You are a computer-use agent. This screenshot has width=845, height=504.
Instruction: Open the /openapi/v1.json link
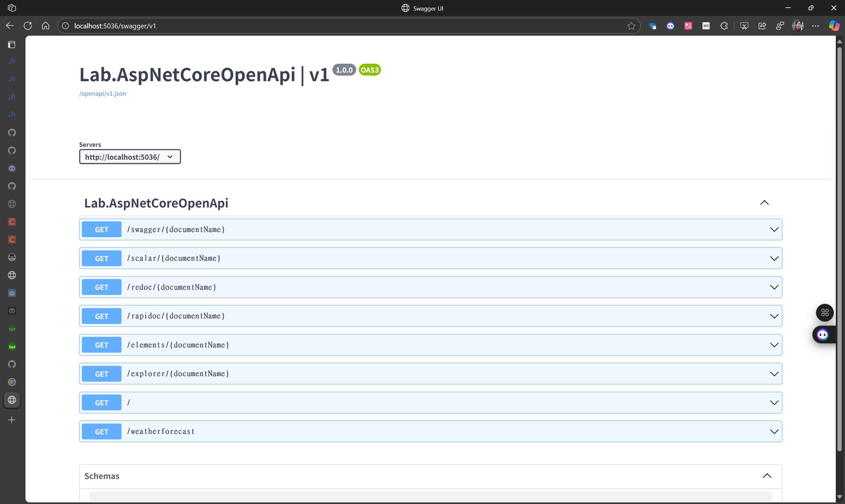click(102, 94)
